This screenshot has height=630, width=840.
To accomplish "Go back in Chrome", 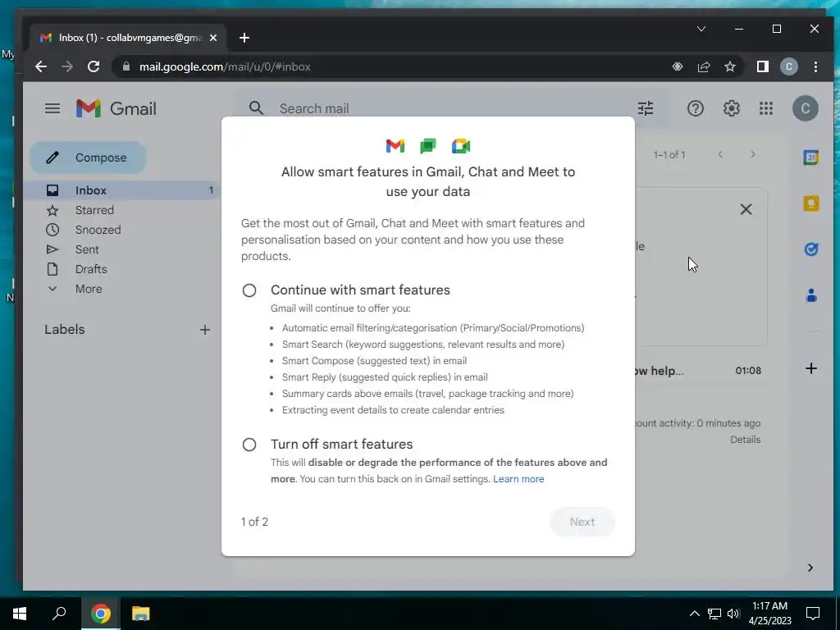I will [x=41, y=67].
